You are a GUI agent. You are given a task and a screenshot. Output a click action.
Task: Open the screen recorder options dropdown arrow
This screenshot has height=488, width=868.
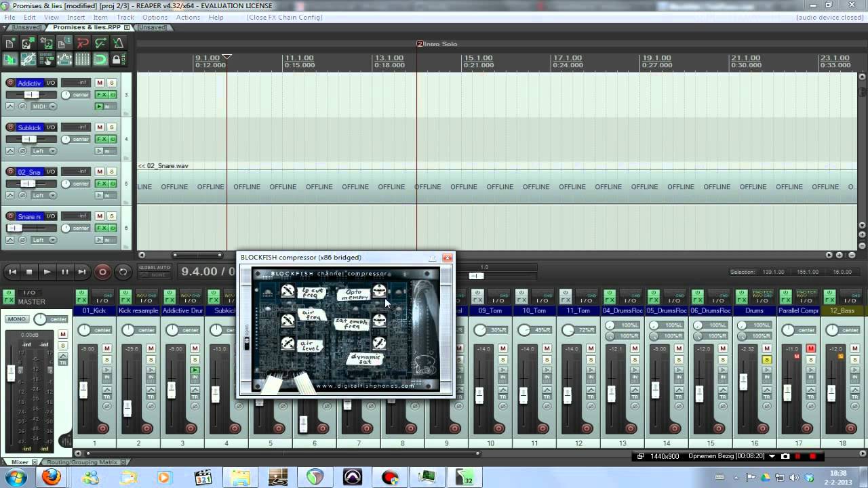point(772,456)
